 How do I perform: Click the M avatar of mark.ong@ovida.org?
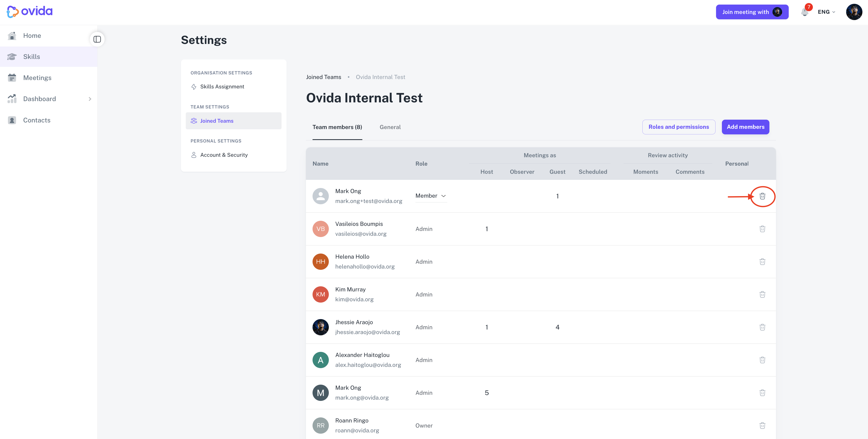pyautogui.click(x=320, y=393)
